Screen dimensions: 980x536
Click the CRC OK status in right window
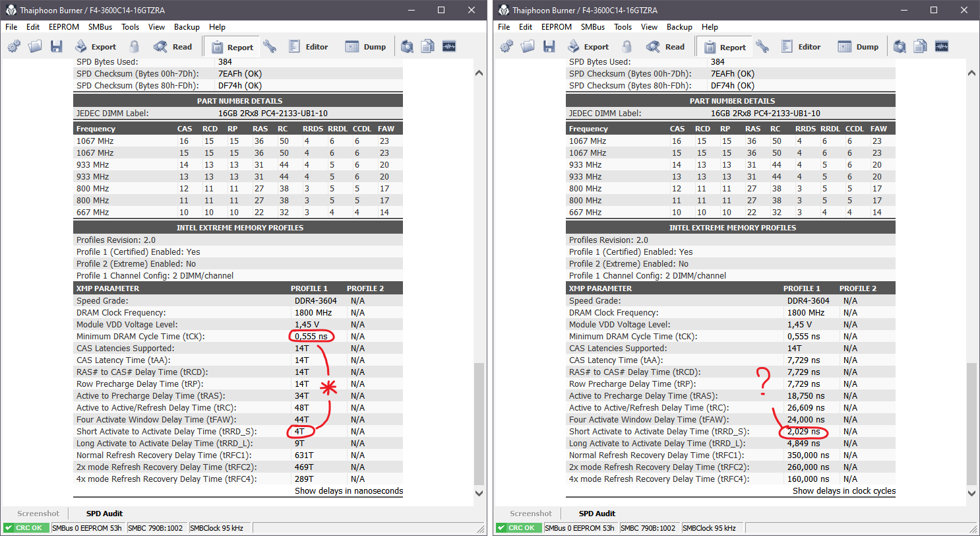tap(518, 528)
